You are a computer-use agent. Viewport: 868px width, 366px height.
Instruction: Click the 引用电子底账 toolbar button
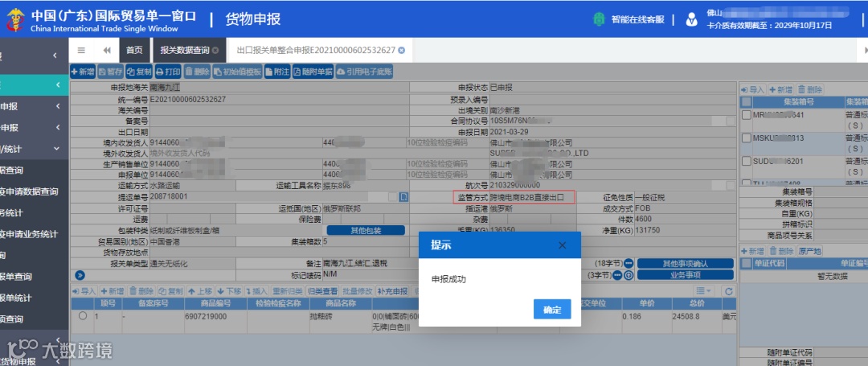(364, 72)
